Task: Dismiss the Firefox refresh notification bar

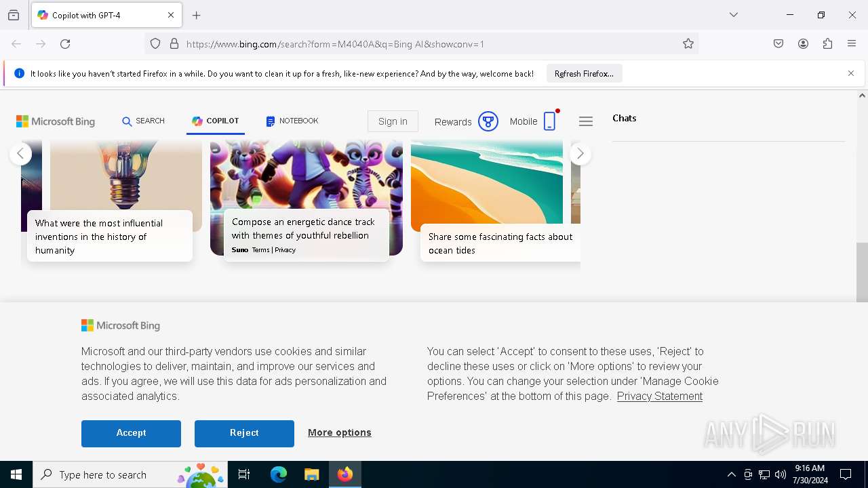Action: 851,73
